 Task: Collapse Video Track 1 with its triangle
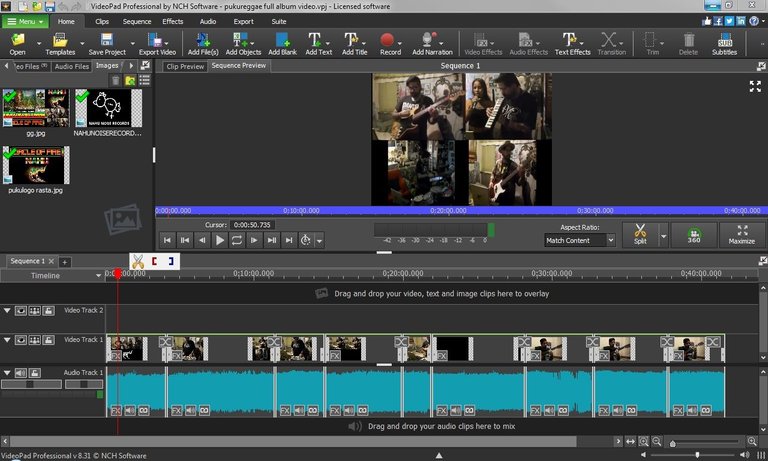(7, 340)
